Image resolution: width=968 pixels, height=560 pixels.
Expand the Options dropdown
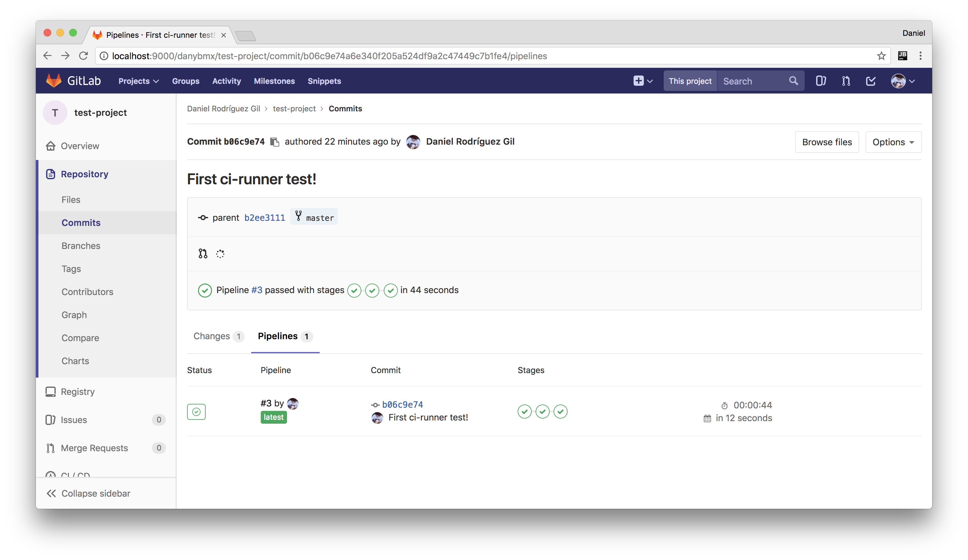pyautogui.click(x=893, y=142)
